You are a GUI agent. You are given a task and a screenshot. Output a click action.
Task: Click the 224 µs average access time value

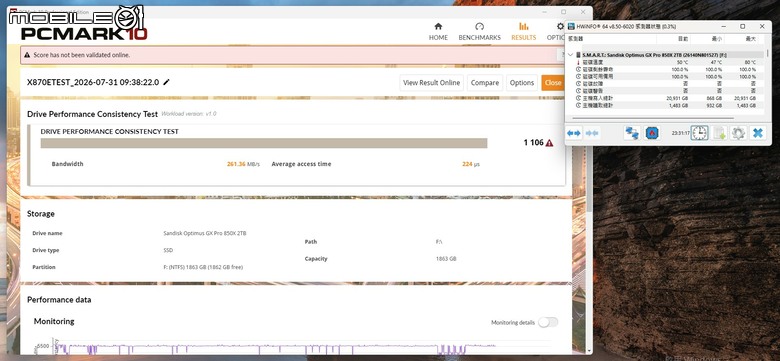(471, 164)
